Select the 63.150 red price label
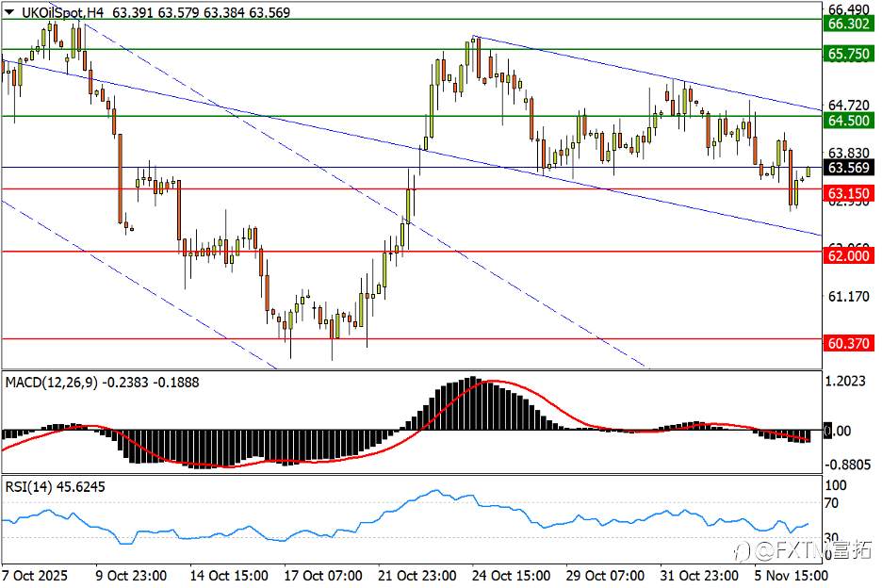The height and width of the screenshot is (588, 882). pyautogui.click(x=848, y=193)
